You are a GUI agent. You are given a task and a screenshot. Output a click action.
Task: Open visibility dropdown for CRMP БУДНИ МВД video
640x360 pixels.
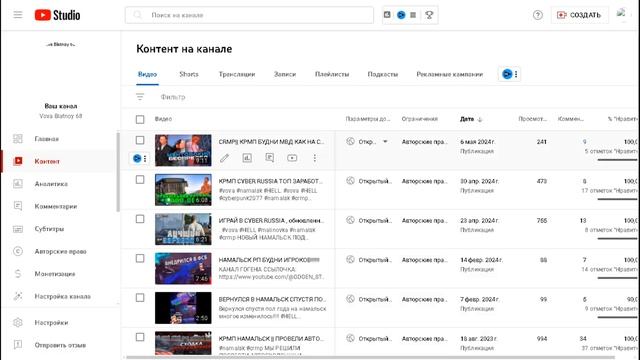coord(385,142)
